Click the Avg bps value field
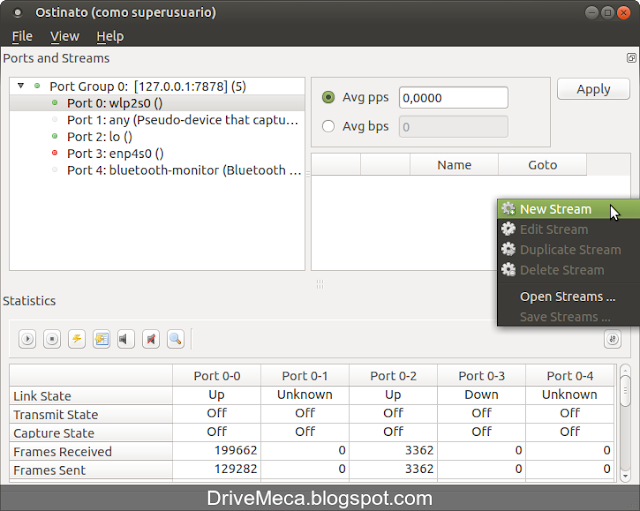Image resolution: width=640 pixels, height=511 pixels. pyautogui.click(x=453, y=127)
